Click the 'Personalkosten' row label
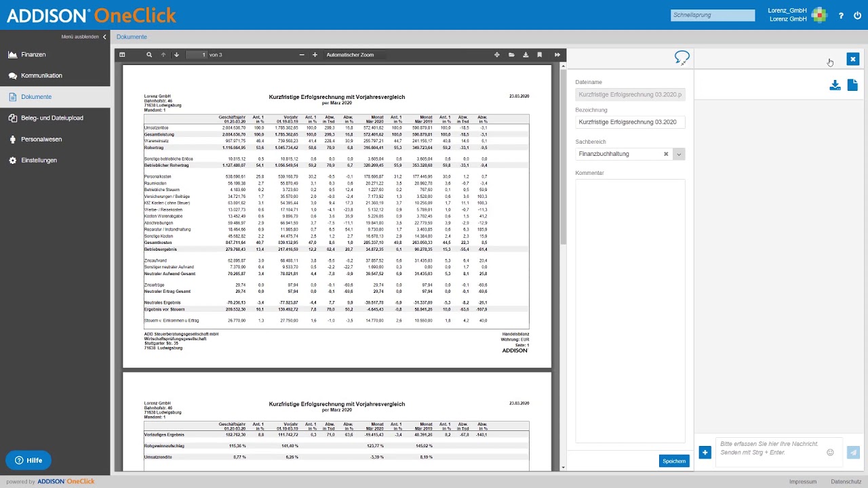The image size is (868, 488). click(x=157, y=176)
